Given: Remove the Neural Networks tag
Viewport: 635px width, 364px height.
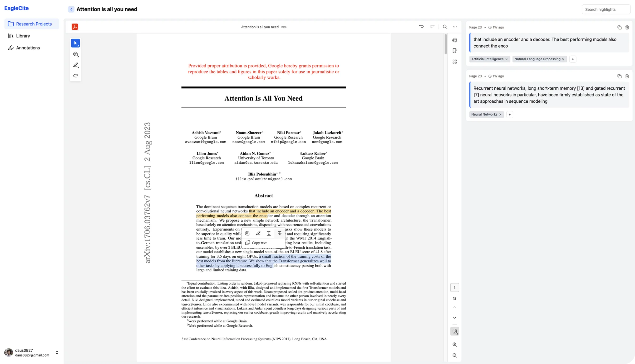Looking at the screenshot, I should [x=500, y=115].
